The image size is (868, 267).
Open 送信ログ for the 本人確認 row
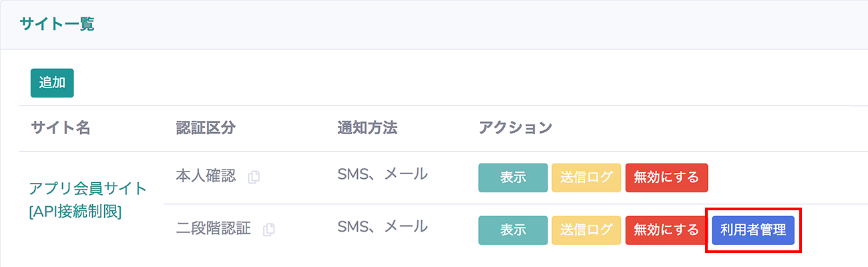586,178
